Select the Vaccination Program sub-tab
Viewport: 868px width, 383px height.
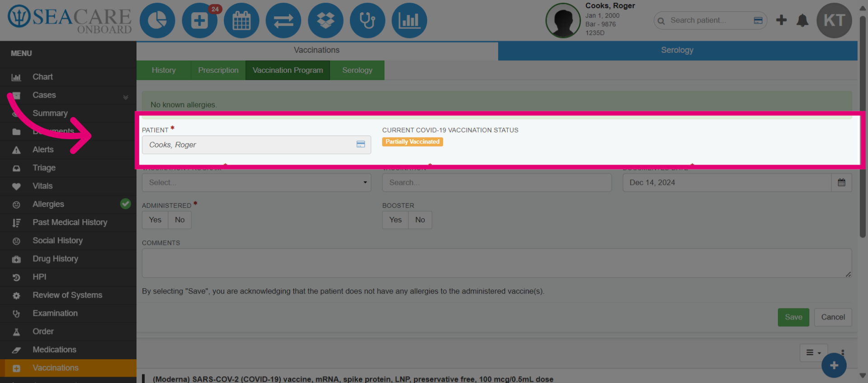(288, 70)
